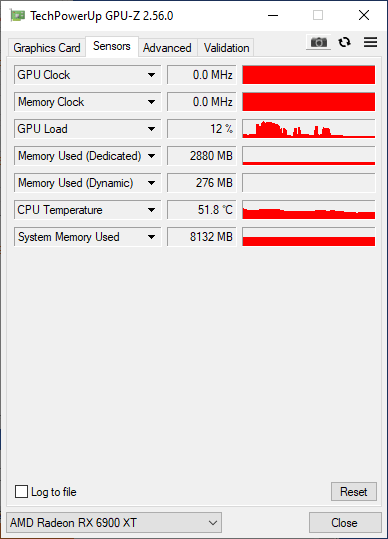Viewport: 388px width, 539px height.
Task: Minimize the GPU-Z window
Action: (273, 15)
